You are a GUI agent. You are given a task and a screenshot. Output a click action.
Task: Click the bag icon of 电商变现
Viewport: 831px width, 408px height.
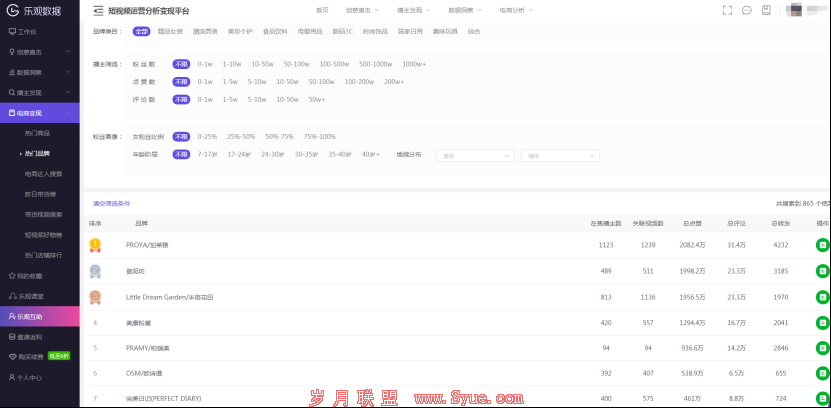12,113
